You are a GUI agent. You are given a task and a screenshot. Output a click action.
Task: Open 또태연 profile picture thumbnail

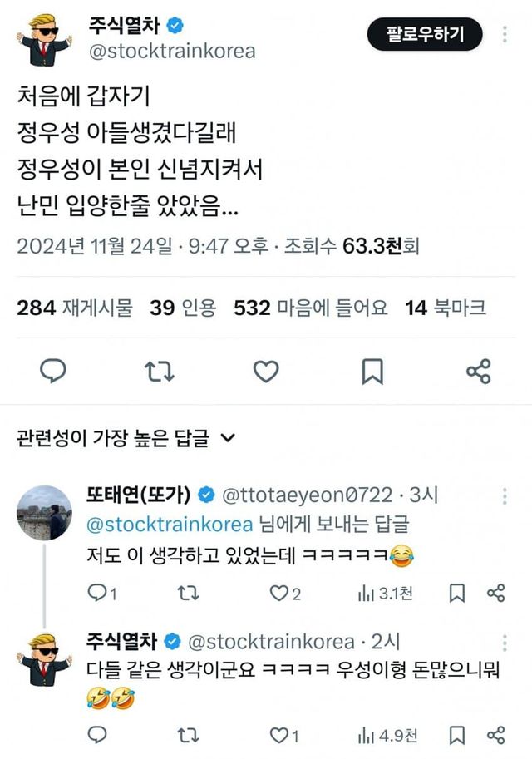tap(44, 513)
